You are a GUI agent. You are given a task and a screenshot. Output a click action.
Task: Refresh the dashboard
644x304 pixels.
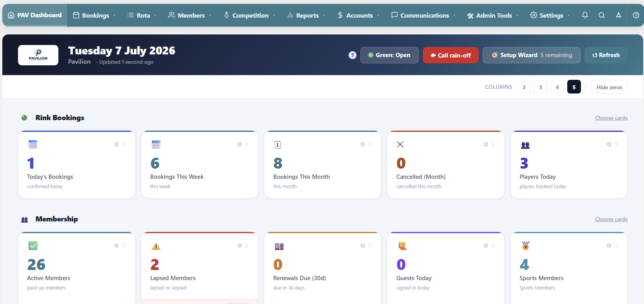tap(606, 55)
